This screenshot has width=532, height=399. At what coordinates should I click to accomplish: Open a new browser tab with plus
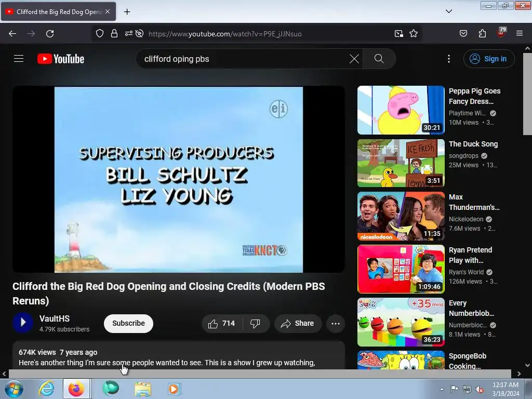(x=127, y=12)
